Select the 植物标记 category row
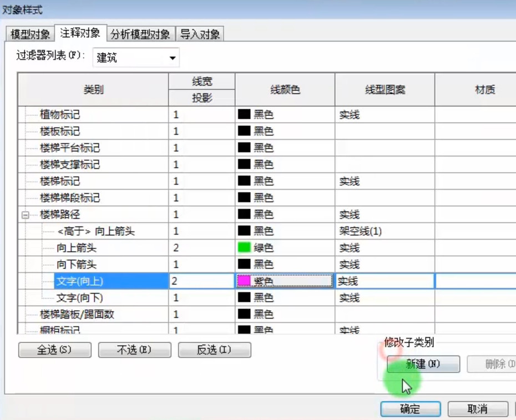This screenshot has height=420, width=516. click(x=60, y=114)
